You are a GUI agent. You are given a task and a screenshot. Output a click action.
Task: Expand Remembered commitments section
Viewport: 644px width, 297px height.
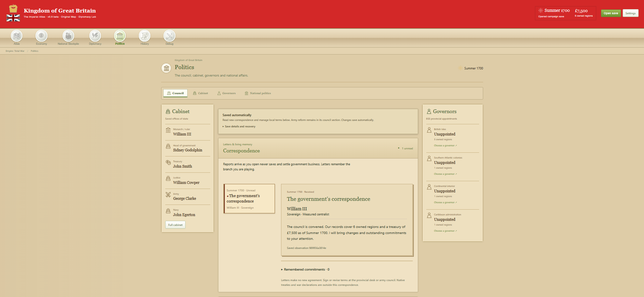(305, 270)
